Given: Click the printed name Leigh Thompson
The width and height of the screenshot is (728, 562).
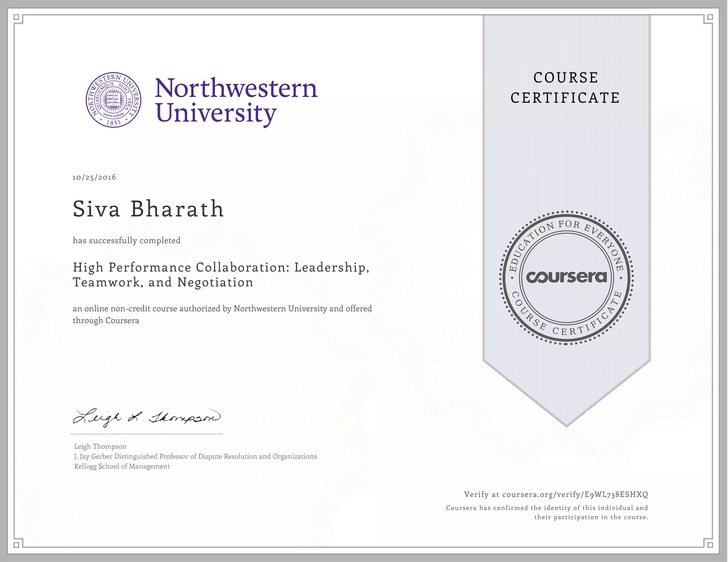Looking at the screenshot, I should point(100,447).
